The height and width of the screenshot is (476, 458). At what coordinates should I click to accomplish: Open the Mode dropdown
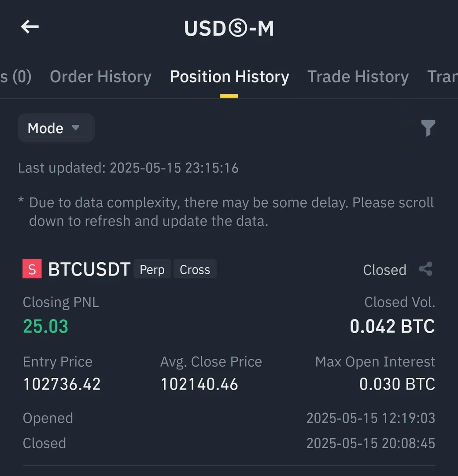coord(56,128)
